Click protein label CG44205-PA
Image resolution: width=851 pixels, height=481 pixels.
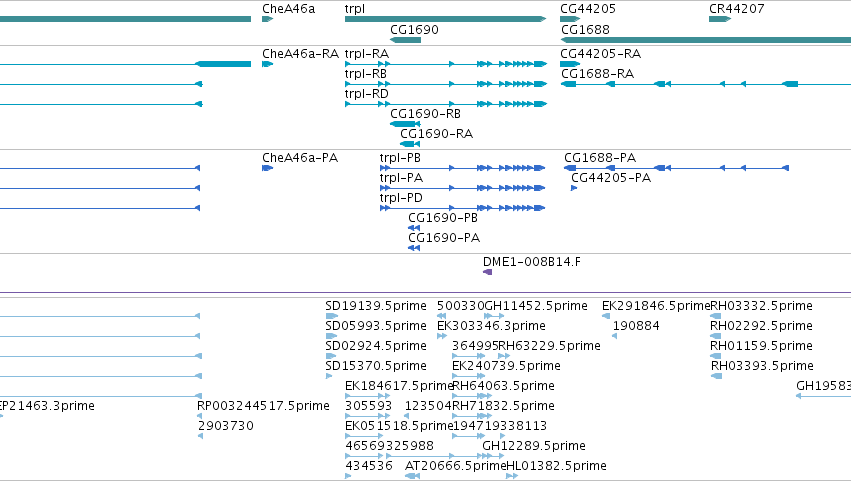coord(611,178)
